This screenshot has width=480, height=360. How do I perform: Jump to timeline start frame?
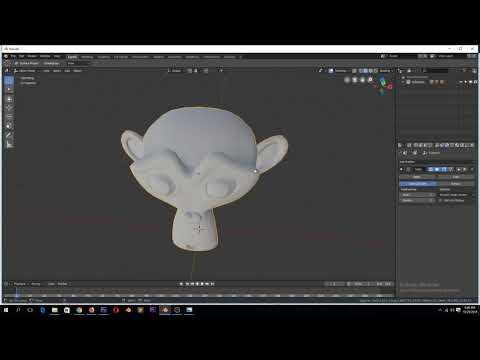(x=187, y=284)
